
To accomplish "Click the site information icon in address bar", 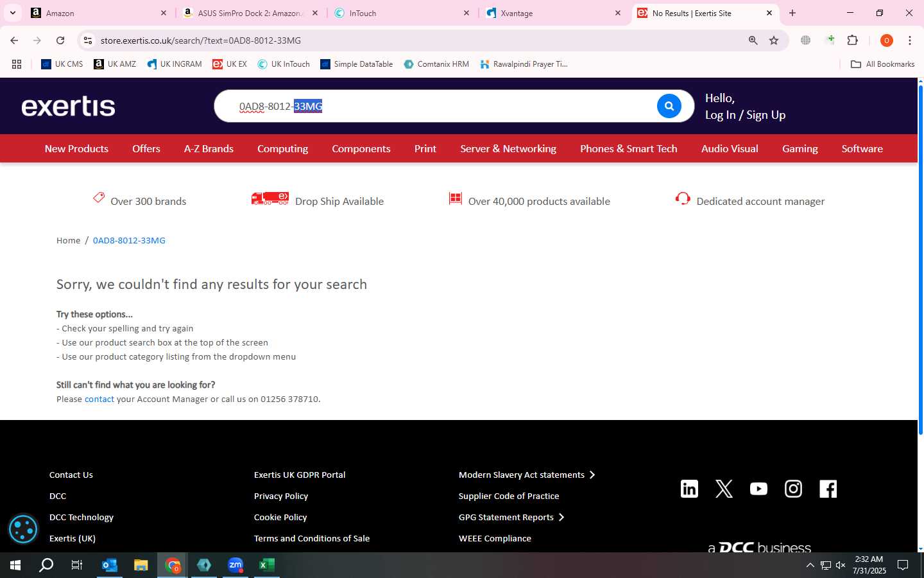I will pyautogui.click(x=88, y=40).
